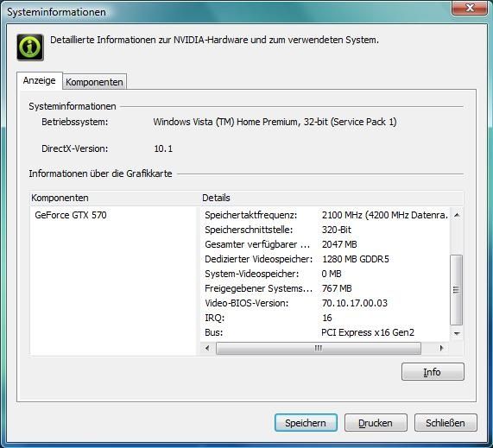Click the Drucken button
The image size is (493, 448).
tap(376, 422)
